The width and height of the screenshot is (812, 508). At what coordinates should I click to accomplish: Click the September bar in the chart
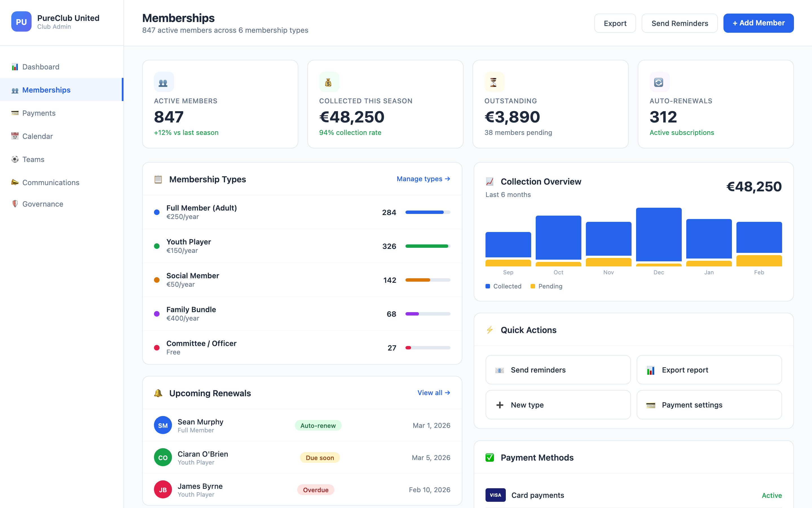click(508, 245)
